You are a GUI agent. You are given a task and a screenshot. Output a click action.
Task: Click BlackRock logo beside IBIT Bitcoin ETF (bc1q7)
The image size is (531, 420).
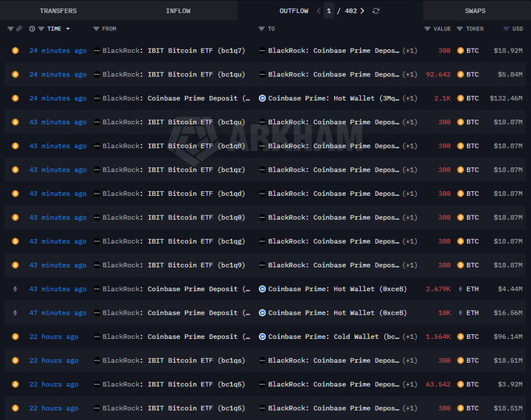pyautogui.click(x=97, y=51)
